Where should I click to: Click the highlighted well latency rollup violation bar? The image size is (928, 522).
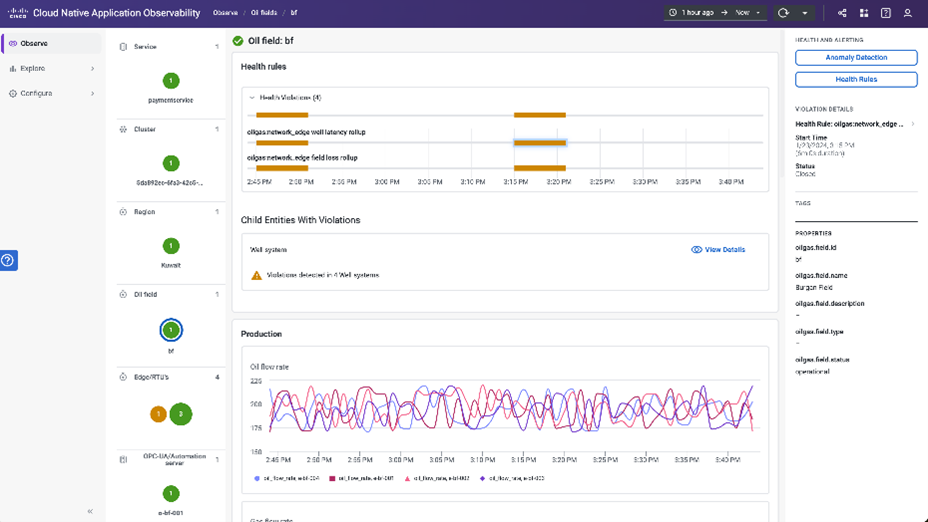pos(540,143)
